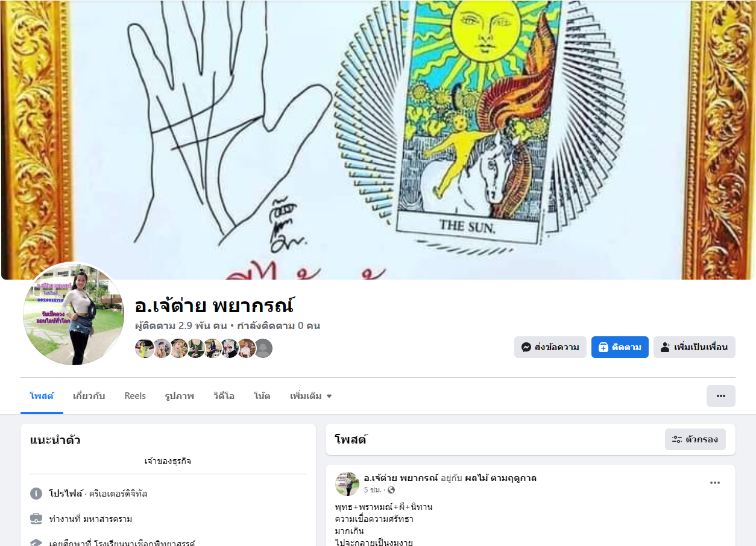Open the three-dots profile options menu
756x546 pixels.
point(720,396)
